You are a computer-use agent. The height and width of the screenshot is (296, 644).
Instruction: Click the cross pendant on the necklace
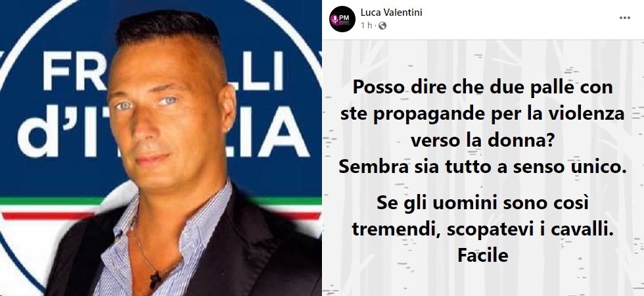(x=155, y=280)
